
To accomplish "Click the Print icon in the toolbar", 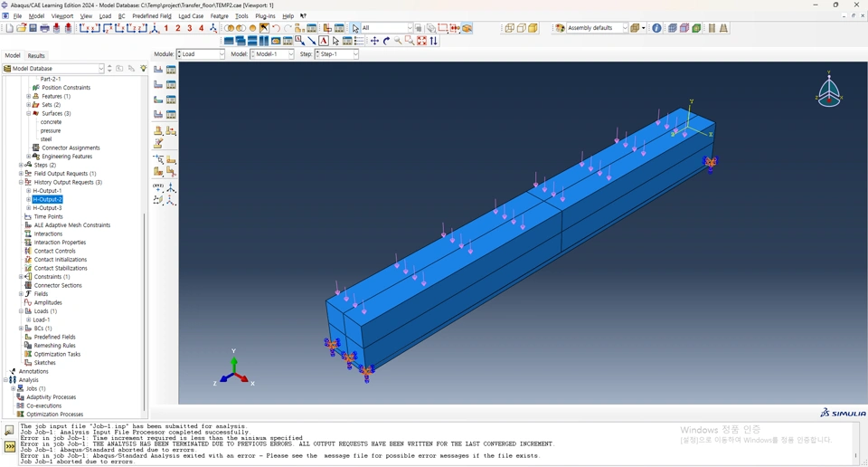I will (44, 28).
